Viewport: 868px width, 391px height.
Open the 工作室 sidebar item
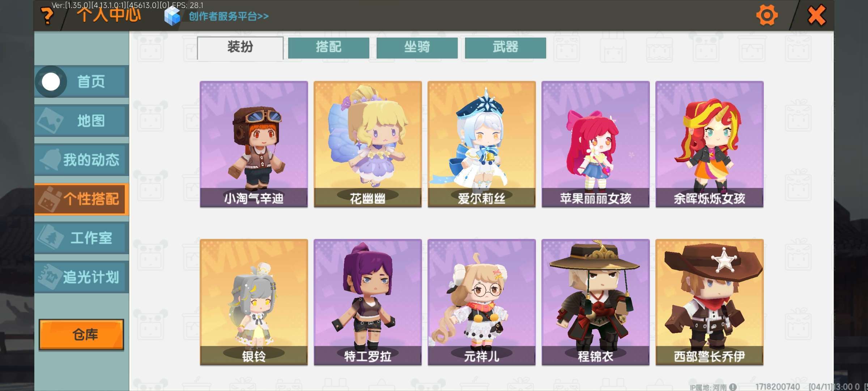(82, 238)
